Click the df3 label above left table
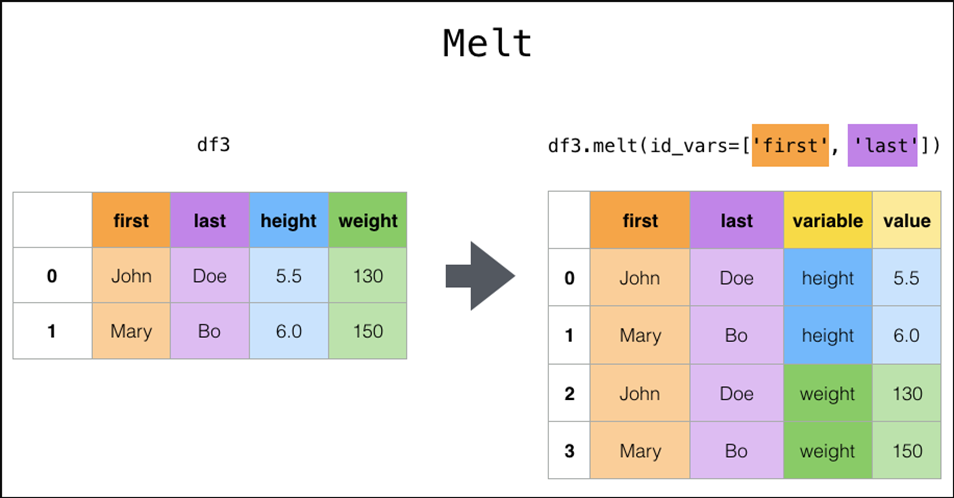Viewport: 954px width, 498px height. click(x=214, y=145)
